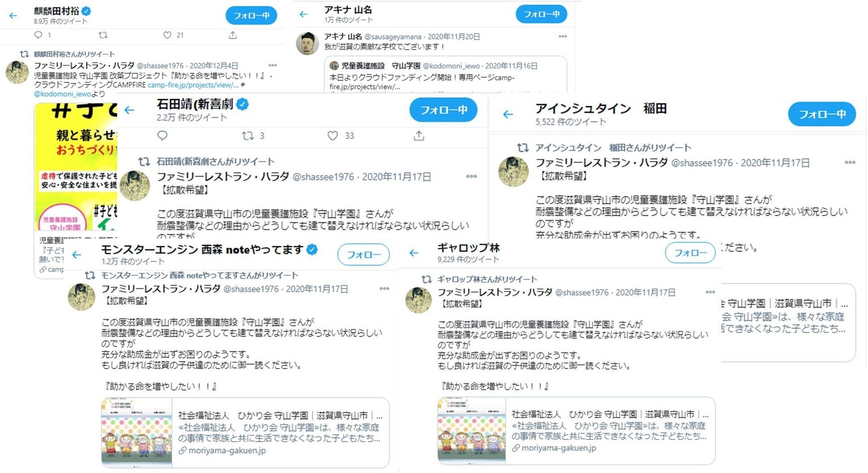Toggle フォロー中 button for 麒麟田村裕
Viewport: 868px width, 473px height.
[x=251, y=16]
